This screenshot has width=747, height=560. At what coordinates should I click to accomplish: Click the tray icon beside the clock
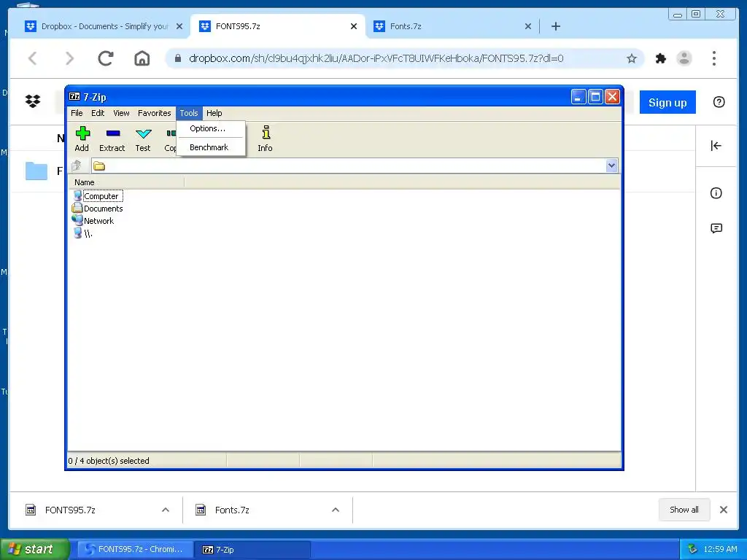[x=692, y=549]
